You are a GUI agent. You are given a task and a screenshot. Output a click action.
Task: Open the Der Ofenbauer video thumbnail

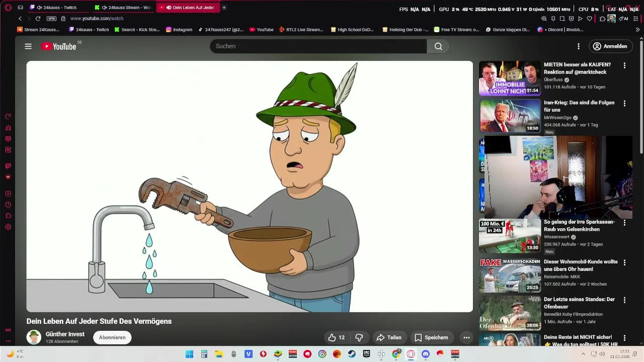[510, 313]
